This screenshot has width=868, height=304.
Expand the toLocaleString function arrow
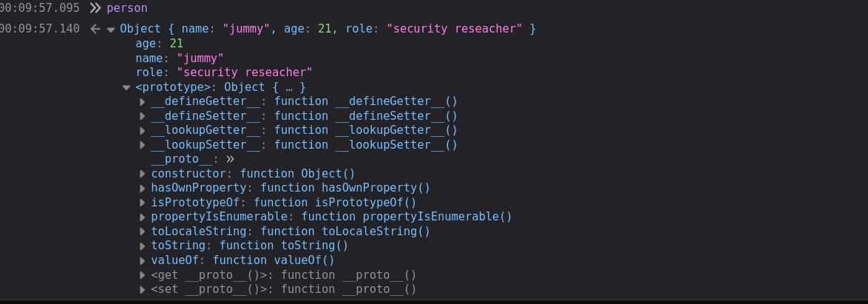pyautogui.click(x=142, y=232)
